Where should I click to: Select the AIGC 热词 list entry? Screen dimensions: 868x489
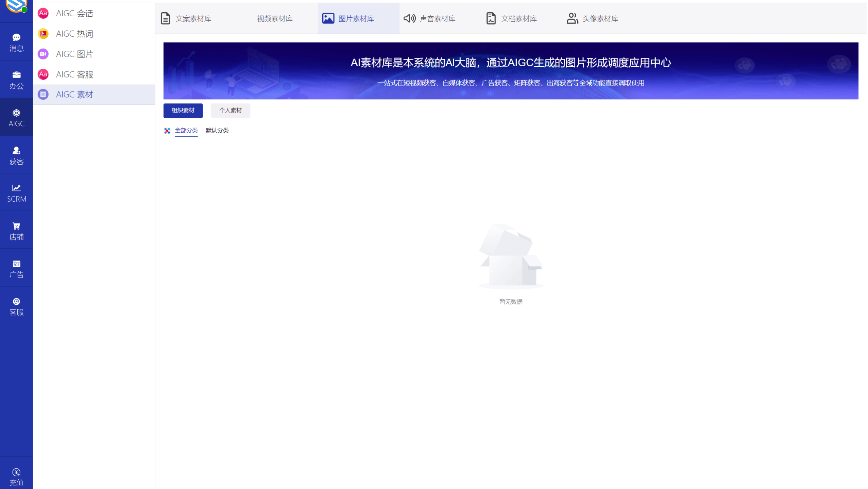(74, 33)
